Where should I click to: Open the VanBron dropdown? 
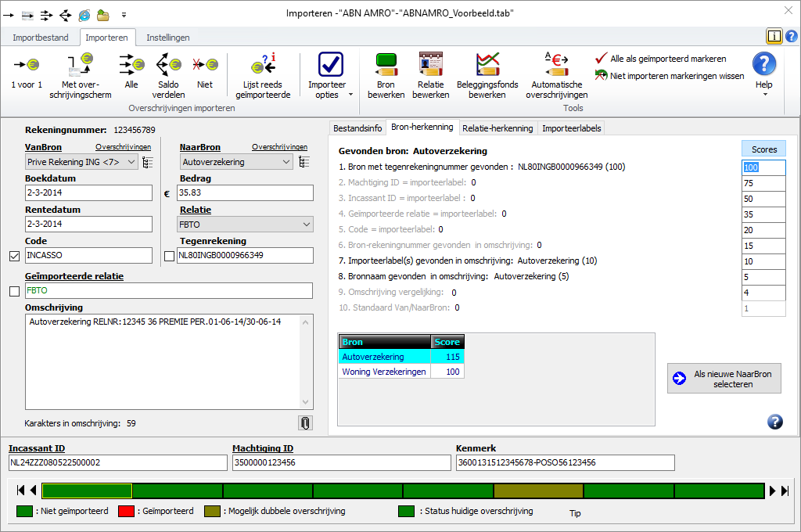pyautogui.click(x=130, y=162)
